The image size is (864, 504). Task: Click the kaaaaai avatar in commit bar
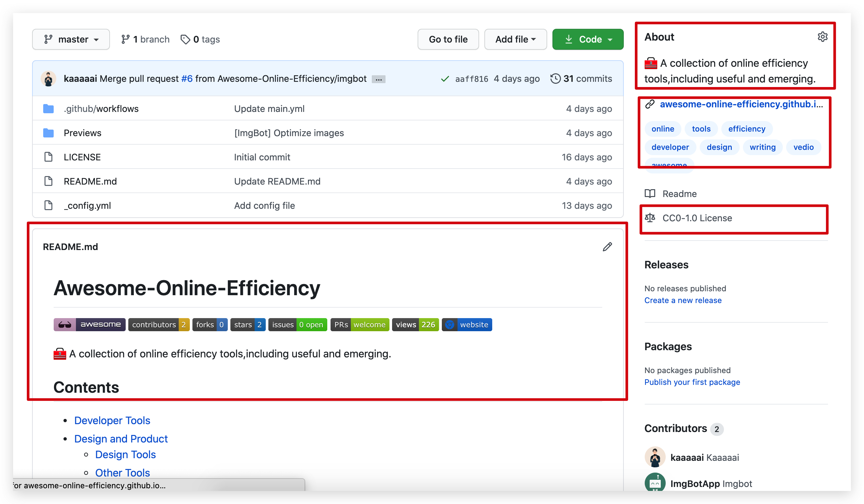[x=48, y=79]
